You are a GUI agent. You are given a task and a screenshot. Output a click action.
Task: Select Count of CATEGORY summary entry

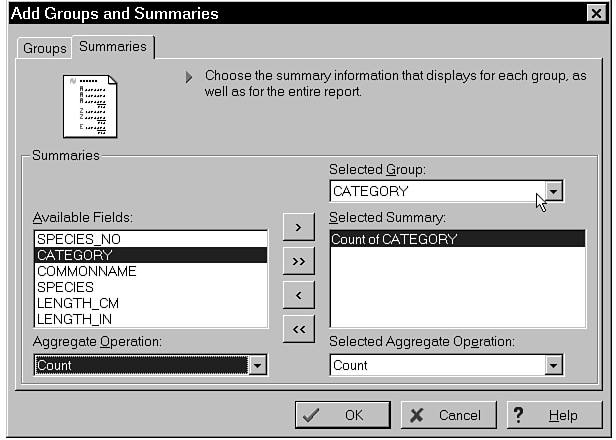(395, 240)
